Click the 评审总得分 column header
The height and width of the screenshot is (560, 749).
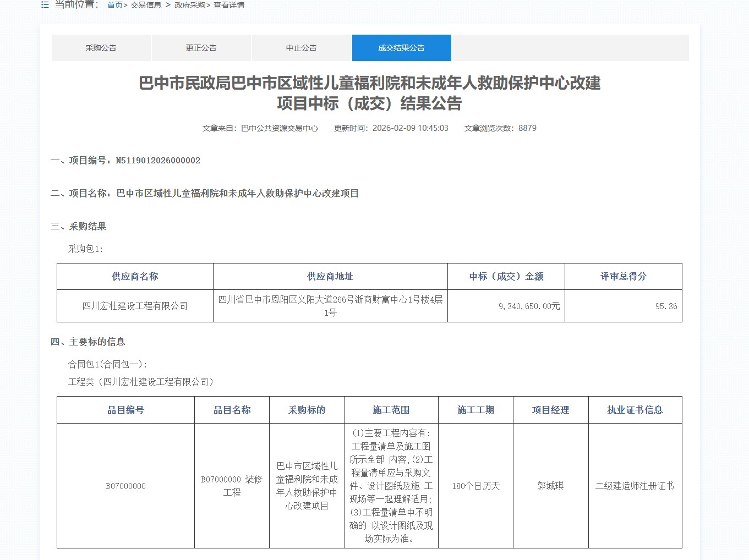623,276
